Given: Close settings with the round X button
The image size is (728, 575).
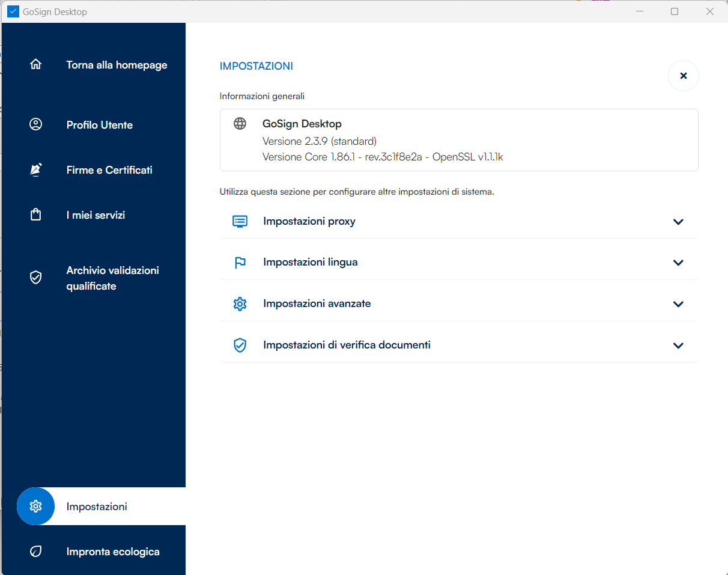Looking at the screenshot, I should (x=683, y=76).
